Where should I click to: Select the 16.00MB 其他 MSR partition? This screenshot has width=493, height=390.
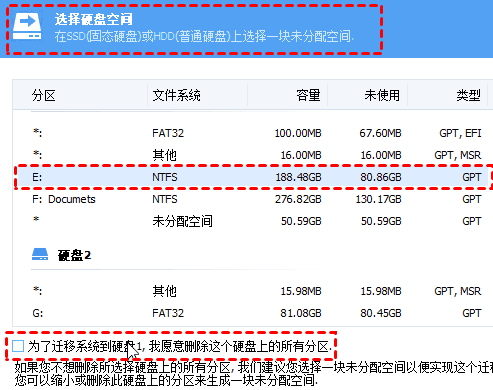pyautogui.click(x=253, y=155)
